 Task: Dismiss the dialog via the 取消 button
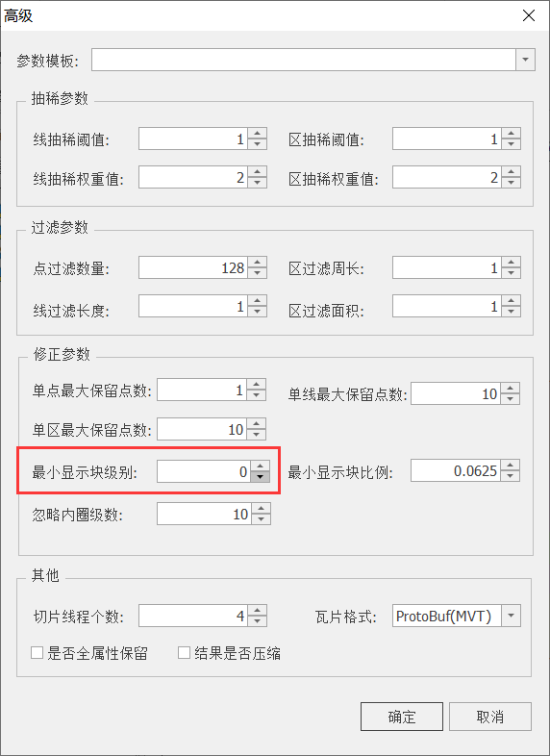click(x=490, y=717)
